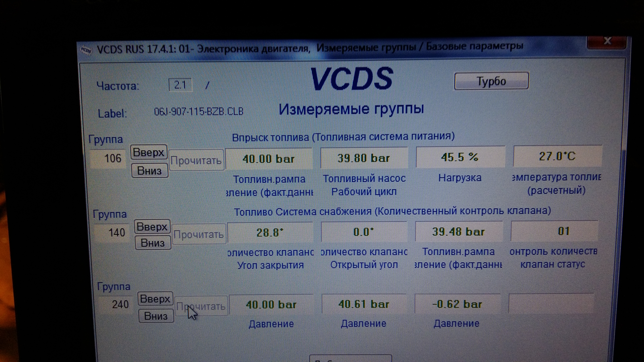
Task: Click the label file name 06J-907-115-BZB.CLB
Action: 199,111
